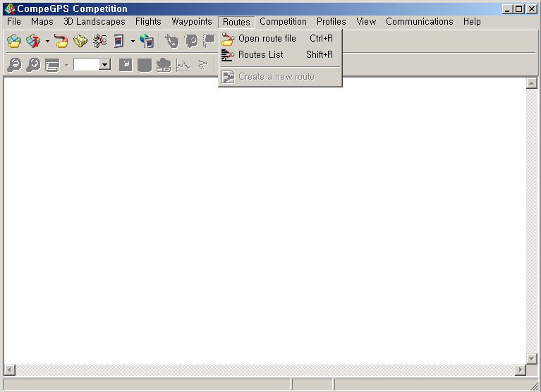Click the map info icon with red I
This screenshot has height=392, width=541.
(x=33, y=41)
